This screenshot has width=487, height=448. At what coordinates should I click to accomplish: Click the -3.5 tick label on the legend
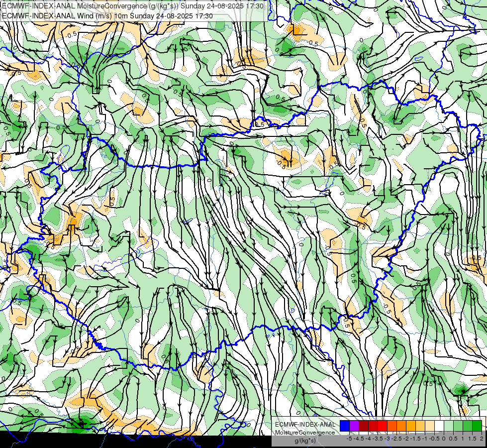[x=378, y=439]
